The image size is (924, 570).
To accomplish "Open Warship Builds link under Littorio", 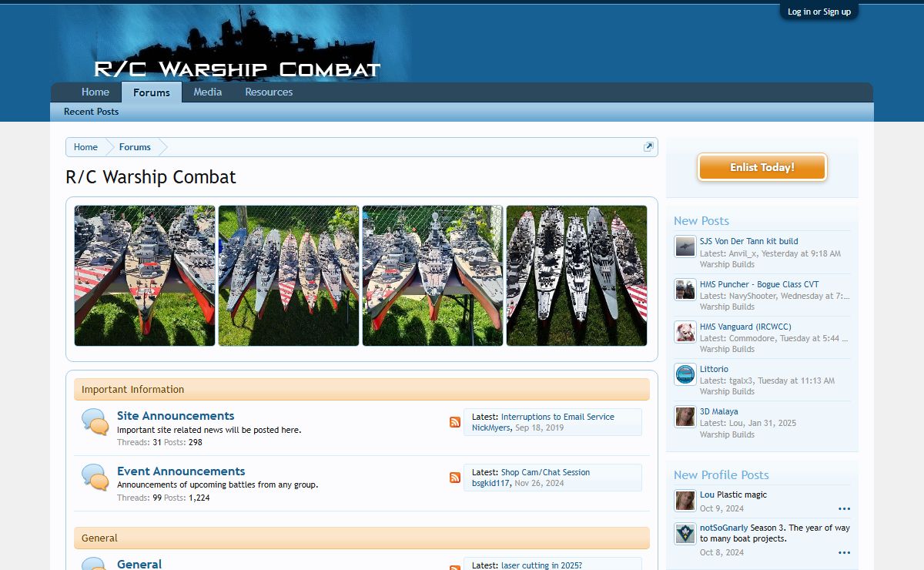I will pyautogui.click(x=727, y=391).
